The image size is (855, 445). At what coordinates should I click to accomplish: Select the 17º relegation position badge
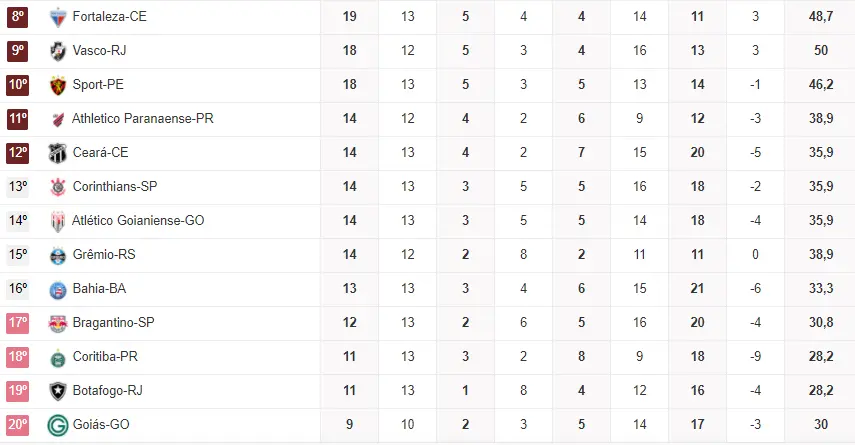(x=18, y=323)
